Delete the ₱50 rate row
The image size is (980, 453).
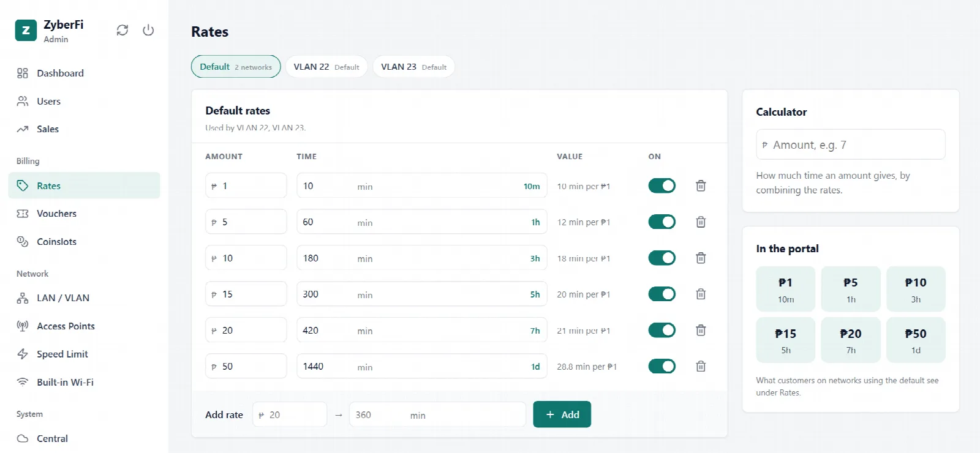701,366
